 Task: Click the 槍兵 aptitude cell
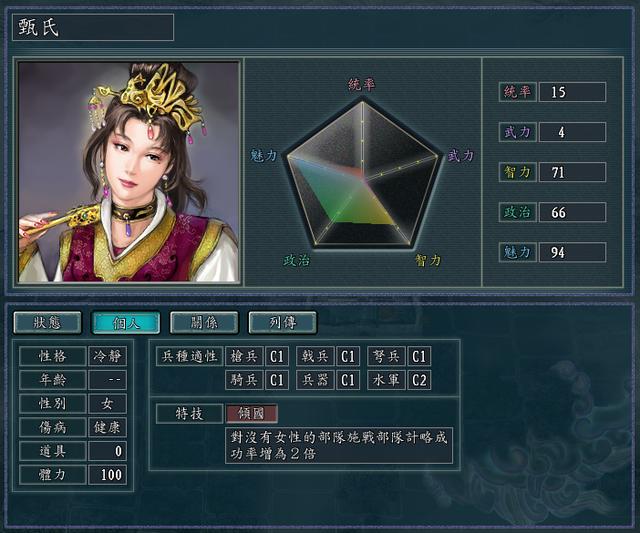tap(244, 356)
